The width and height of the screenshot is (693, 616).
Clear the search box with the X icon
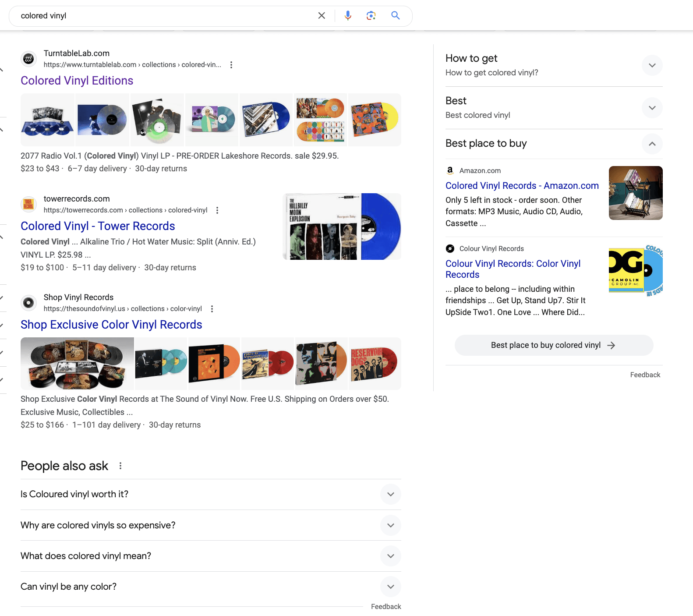pos(322,16)
